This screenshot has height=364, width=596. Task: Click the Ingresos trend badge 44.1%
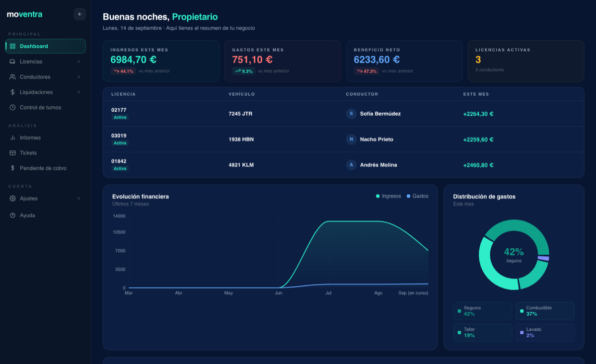coord(123,71)
